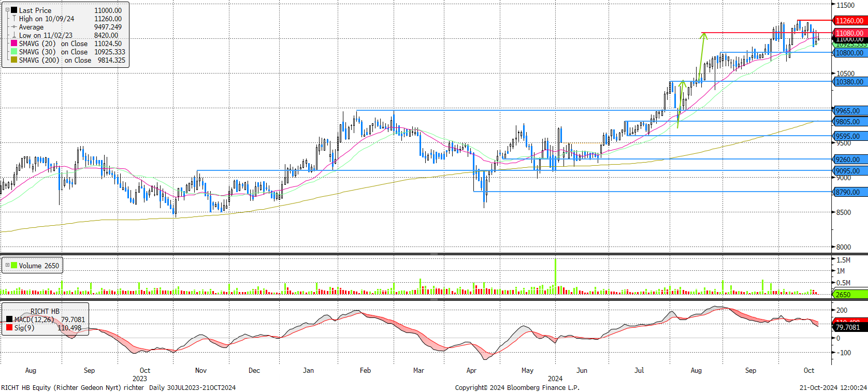Click the black Last Price color swatch
The height and width of the screenshot is (392, 868).
[x=14, y=10]
